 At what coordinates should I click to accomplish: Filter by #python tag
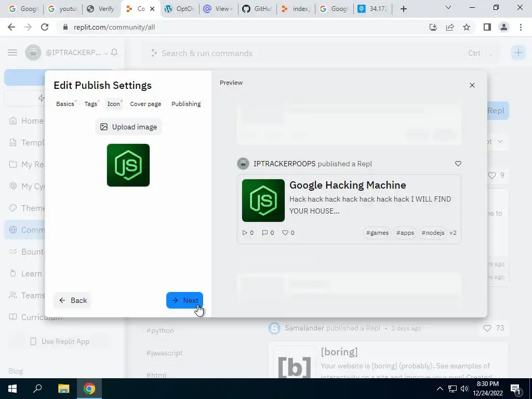(160, 330)
